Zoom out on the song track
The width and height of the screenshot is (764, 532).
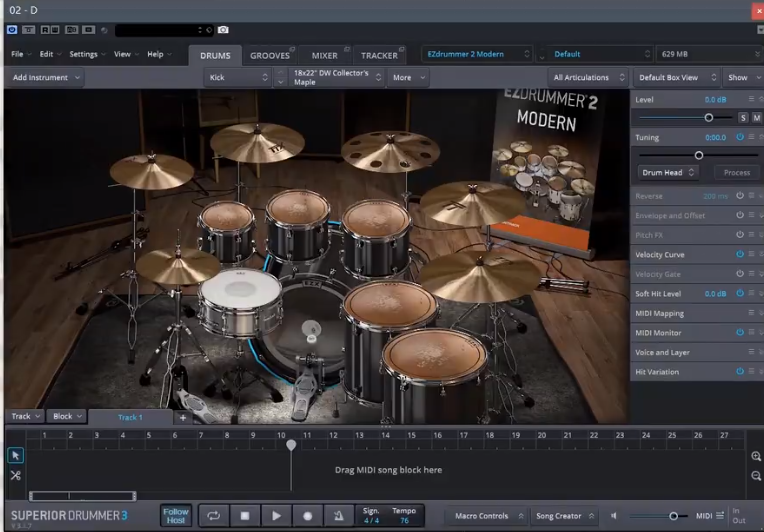coord(756,476)
